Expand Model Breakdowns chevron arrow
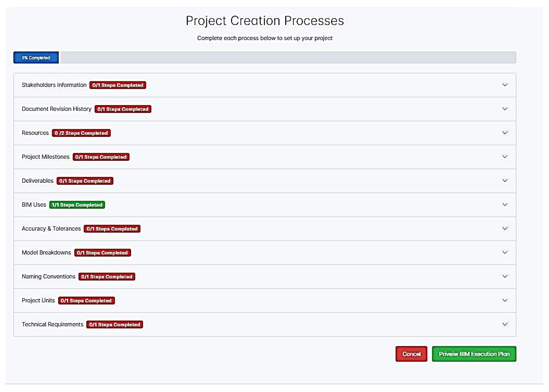549x392 pixels. click(x=505, y=252)
